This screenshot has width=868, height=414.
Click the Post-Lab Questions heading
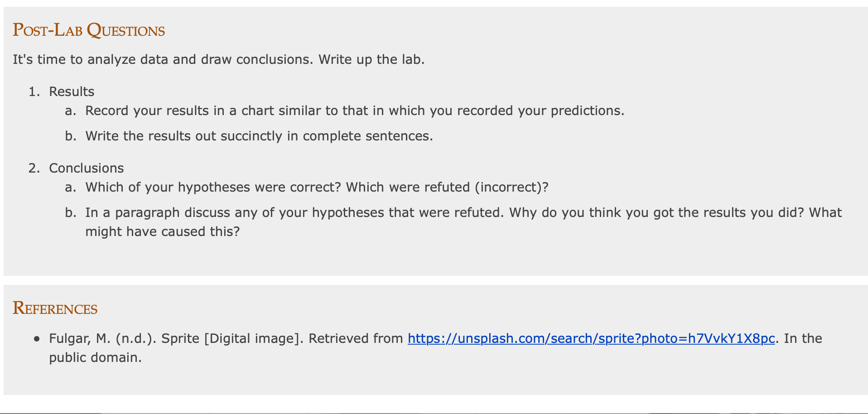tap(89, 30)
